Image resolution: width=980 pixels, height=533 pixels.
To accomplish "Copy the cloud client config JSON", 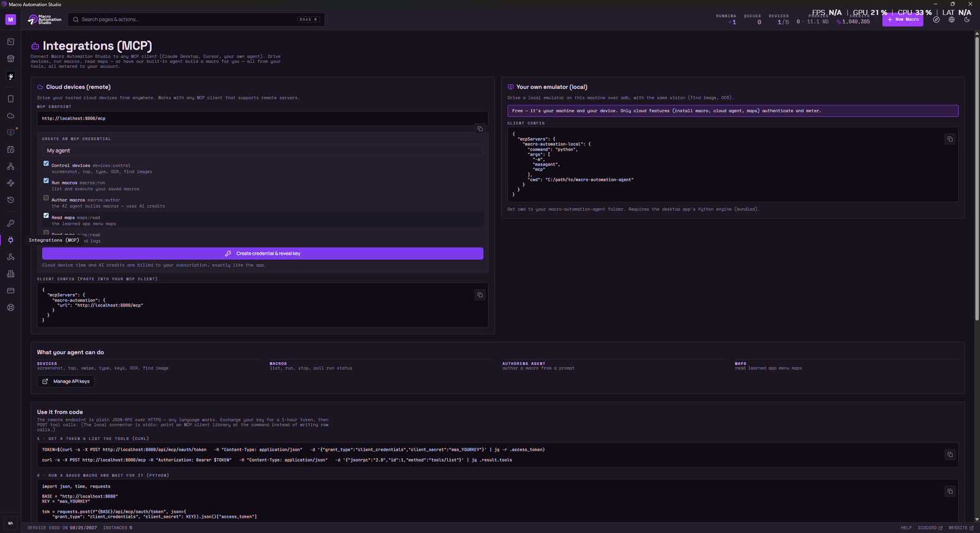I will [x=480, y=295].
